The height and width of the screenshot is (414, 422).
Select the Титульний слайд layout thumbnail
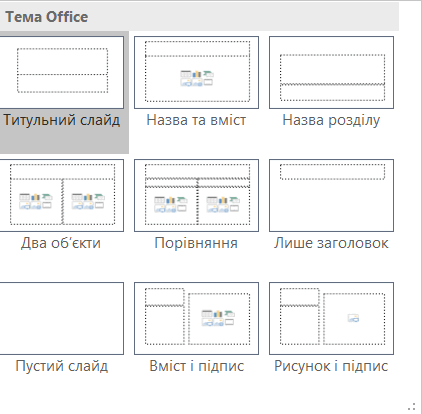[x=61, y=72]
